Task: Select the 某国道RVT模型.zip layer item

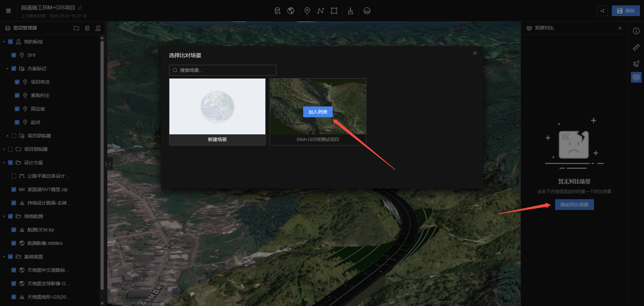Action: tap(47, 189)
